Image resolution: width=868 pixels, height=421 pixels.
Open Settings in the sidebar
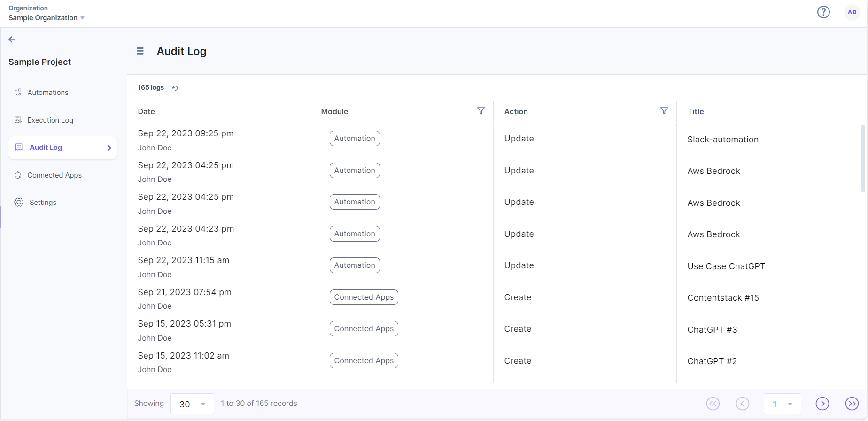[43, 203]
